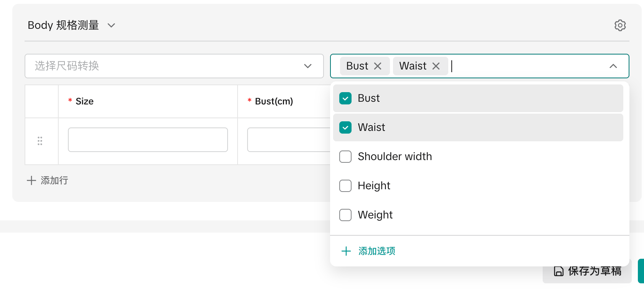This screenshot has width=644, height=291.
Task: Tick the Weight checkbox
Action: pos(345,215)
